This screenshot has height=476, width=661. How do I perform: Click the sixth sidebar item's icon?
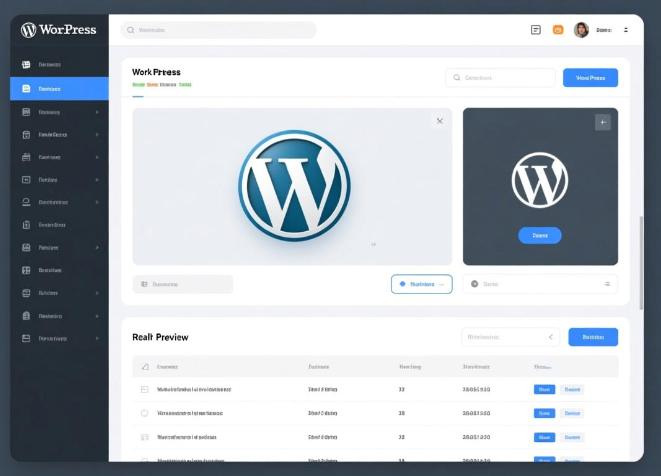pyautogui.click(x=26, y=180)
